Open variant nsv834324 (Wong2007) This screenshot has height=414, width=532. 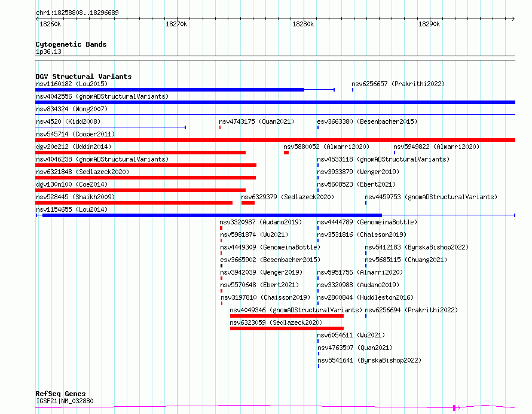pyautogui.click(x=72, y=109)
